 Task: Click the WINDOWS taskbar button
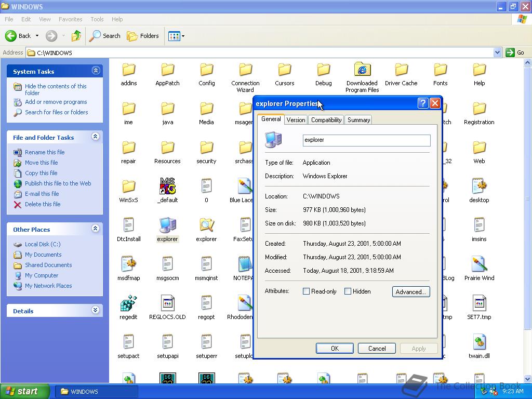coord(96,392)
